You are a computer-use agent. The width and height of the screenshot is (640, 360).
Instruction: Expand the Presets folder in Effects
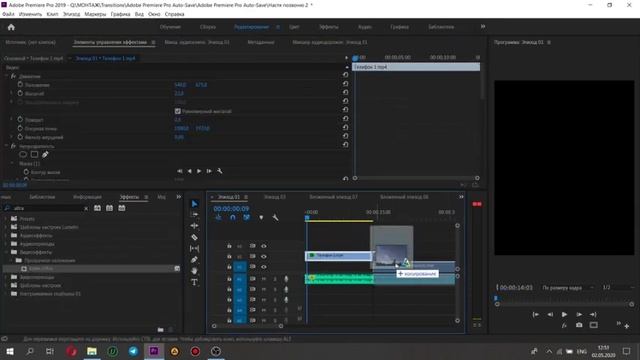[6, 219]
